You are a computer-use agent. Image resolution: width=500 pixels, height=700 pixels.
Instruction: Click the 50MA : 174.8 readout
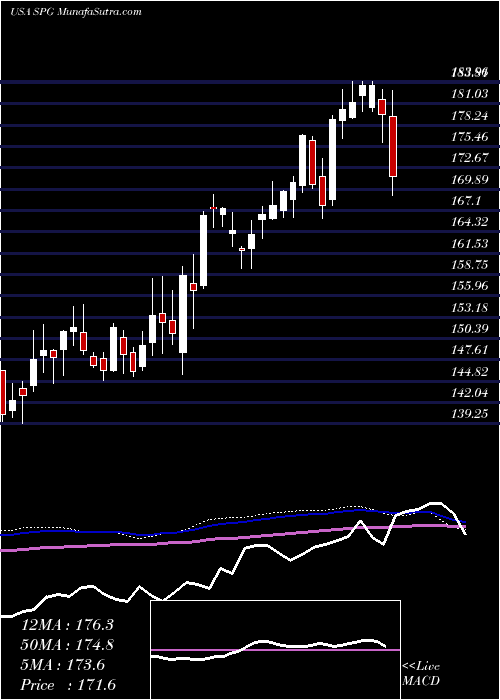[67, 645]
